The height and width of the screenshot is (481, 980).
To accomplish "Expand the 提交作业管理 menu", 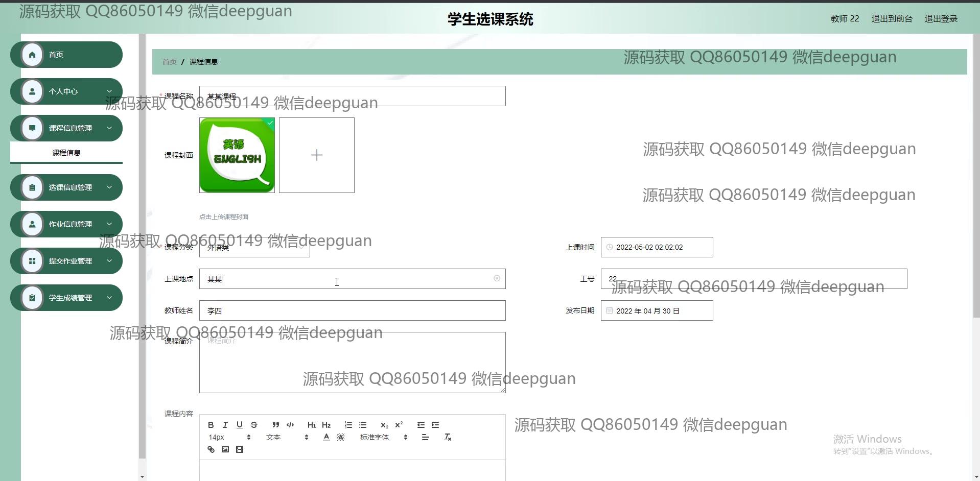I will coord(66,261).
